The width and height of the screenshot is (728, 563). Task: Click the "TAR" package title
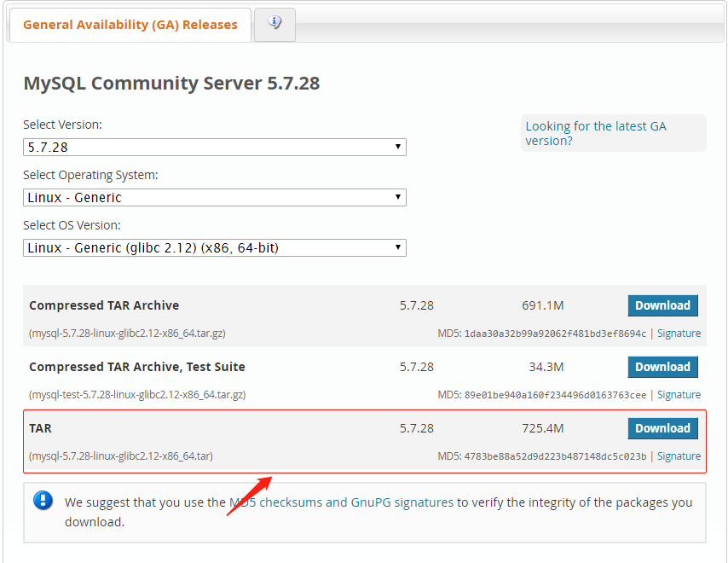tap(40, 428)
